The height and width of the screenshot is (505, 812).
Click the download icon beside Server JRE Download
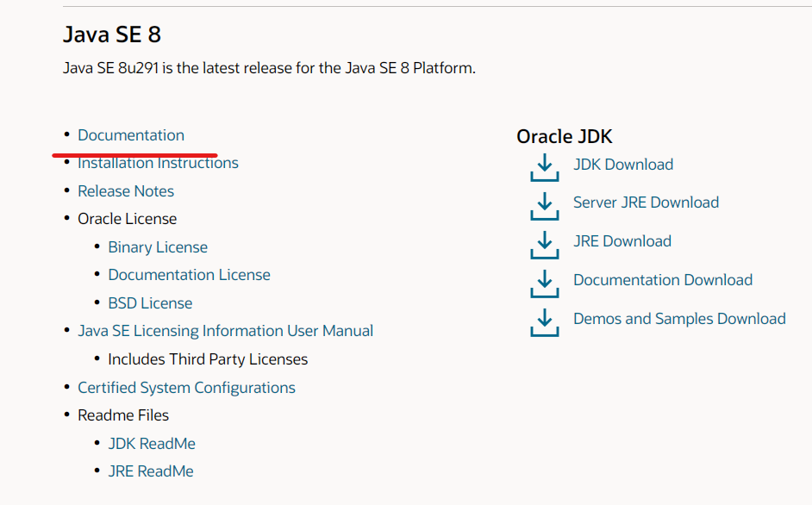point(544,206)
